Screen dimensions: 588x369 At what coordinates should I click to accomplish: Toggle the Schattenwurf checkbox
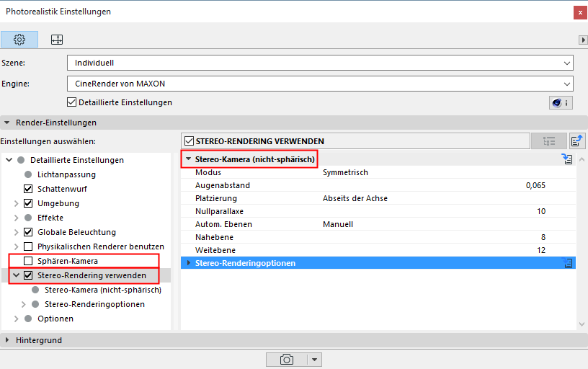point(28,189)
